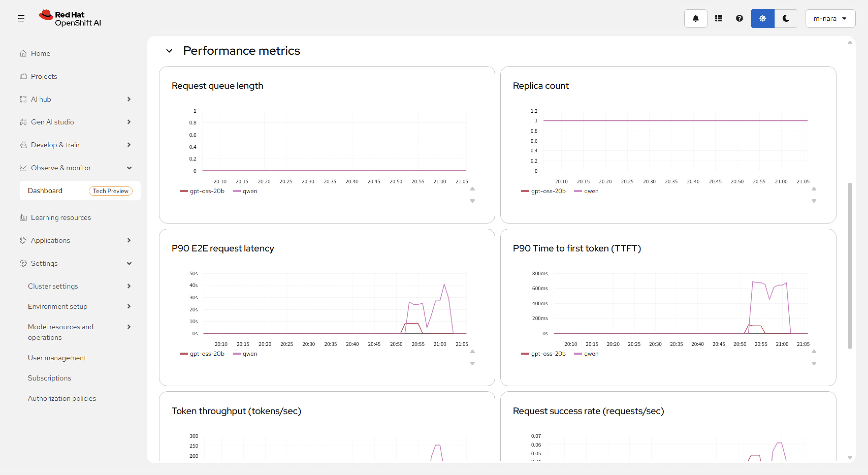
Task: Click legend down arrow in P90 E2E latency
Action: [472, 363]
